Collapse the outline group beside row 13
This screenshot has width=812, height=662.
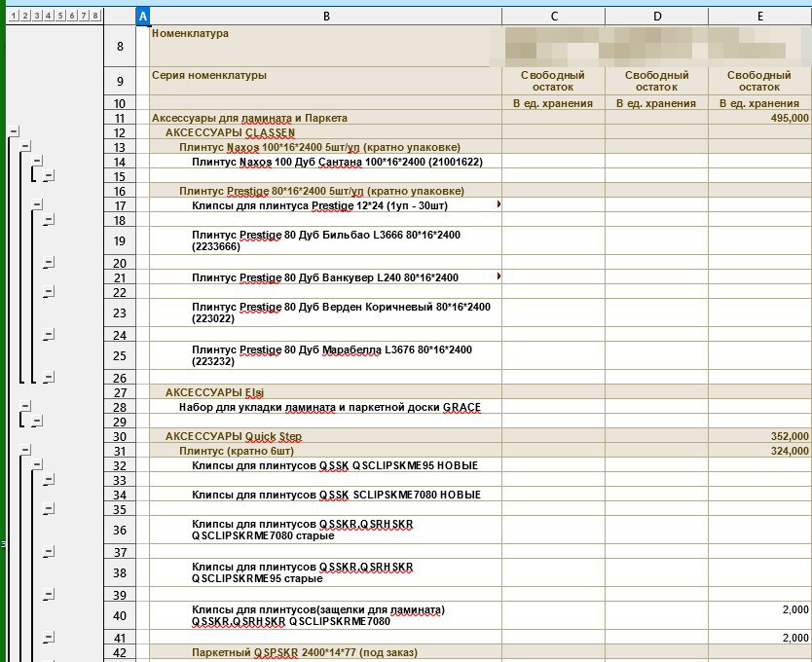tap(25, 147)
